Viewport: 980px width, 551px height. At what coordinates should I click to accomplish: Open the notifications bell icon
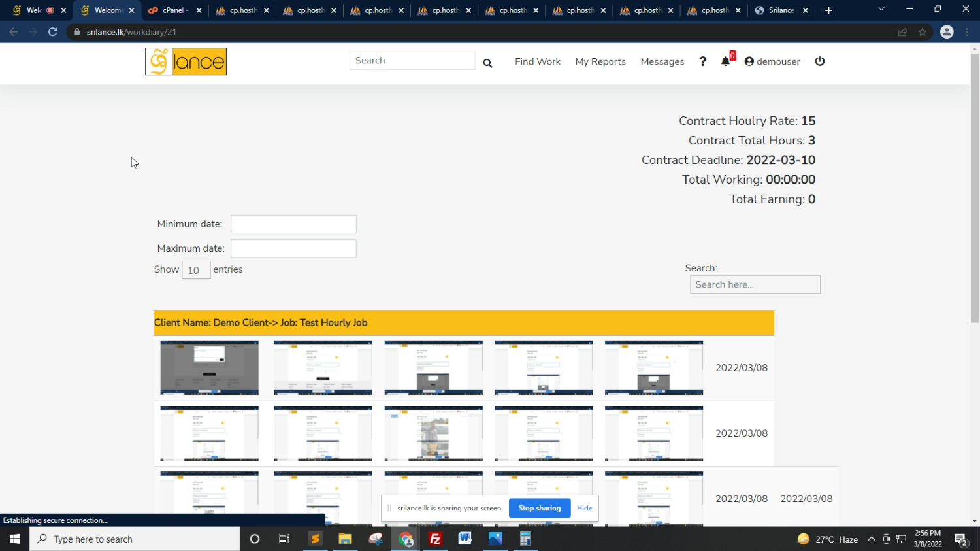(x=725, y=61)
